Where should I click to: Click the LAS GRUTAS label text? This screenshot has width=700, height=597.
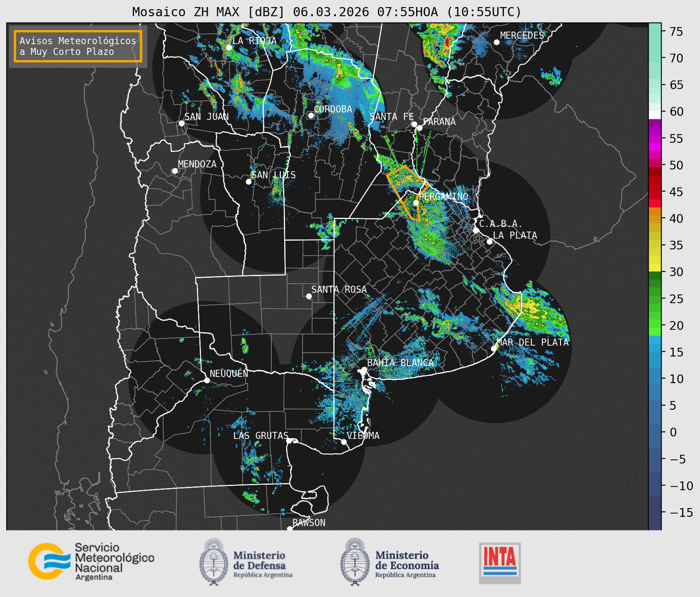click(x=261, y=436)
